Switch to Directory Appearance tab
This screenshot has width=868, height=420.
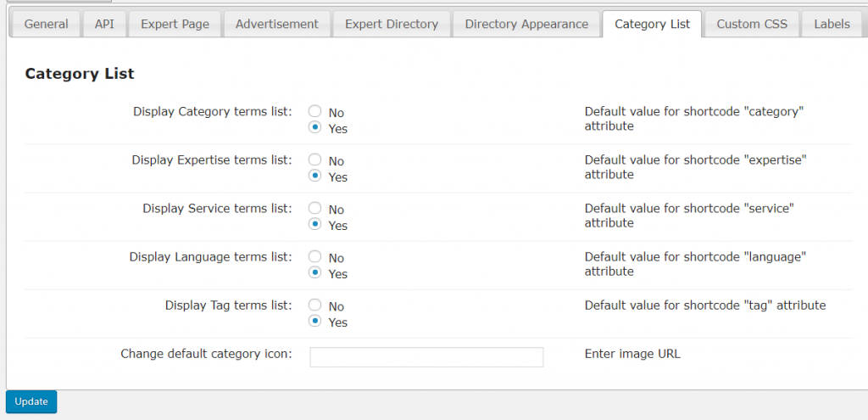coord(526,24)
